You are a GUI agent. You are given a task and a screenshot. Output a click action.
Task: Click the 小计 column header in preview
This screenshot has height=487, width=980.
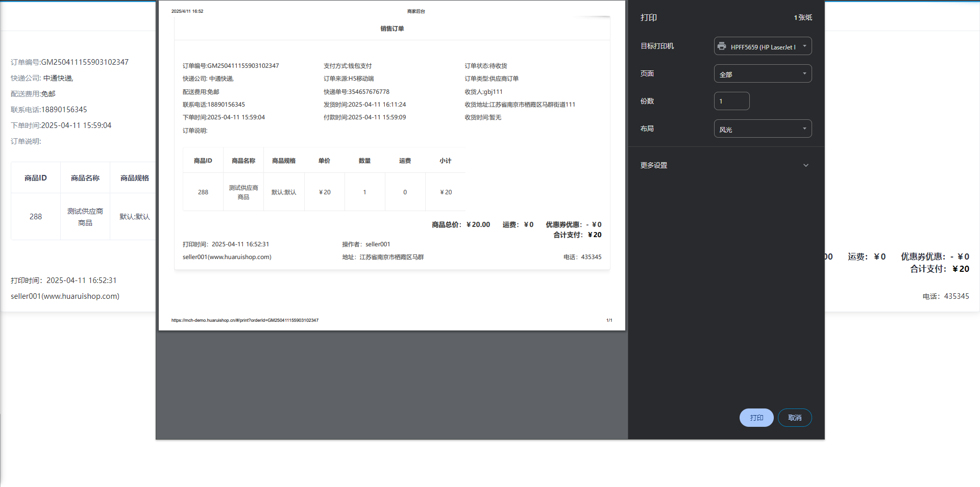point(445,161)
